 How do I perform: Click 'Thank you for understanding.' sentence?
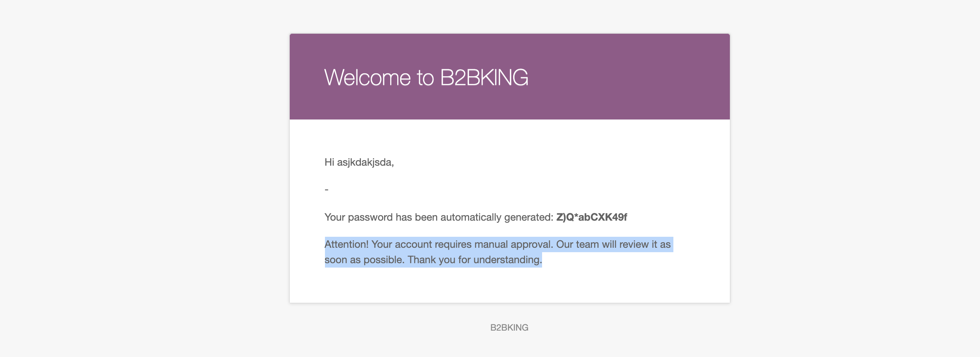click(x=474, y=260)
